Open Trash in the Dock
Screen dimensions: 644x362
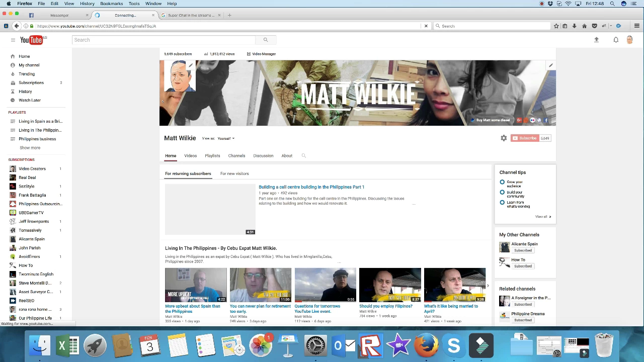(x=604, y=345)
